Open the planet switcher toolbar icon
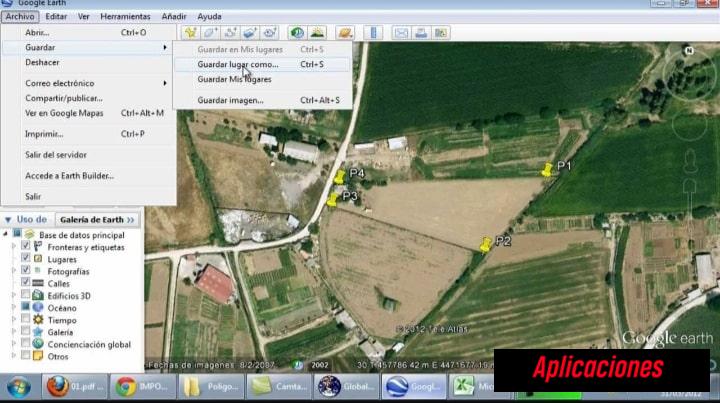720x403 pixels. point(345,33)
